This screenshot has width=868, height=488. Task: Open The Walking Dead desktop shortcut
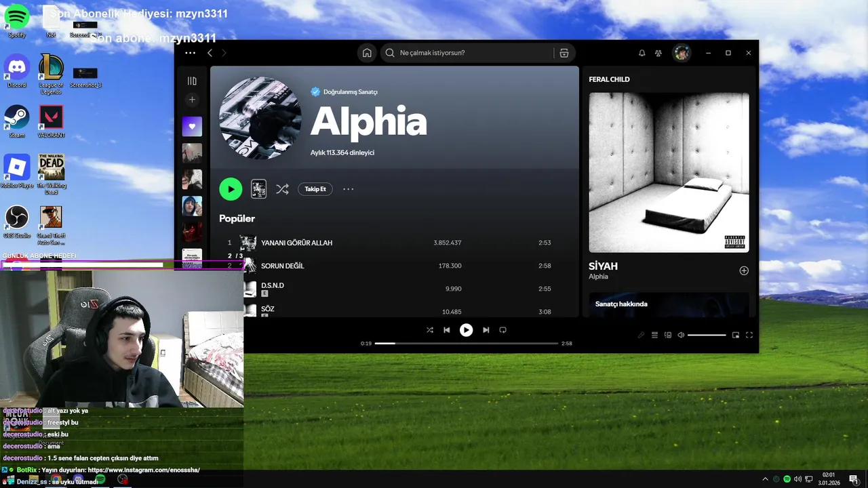click(x=51, y=174)
